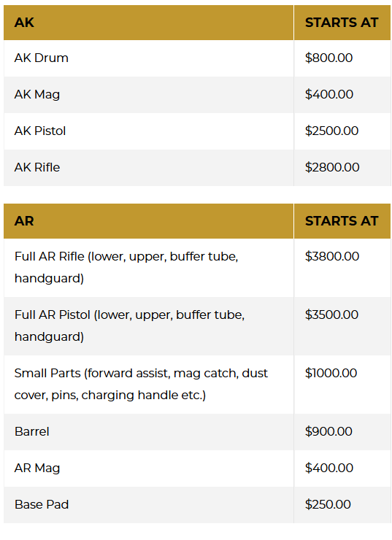Select the Full AR Pistol description

point(129,325)
